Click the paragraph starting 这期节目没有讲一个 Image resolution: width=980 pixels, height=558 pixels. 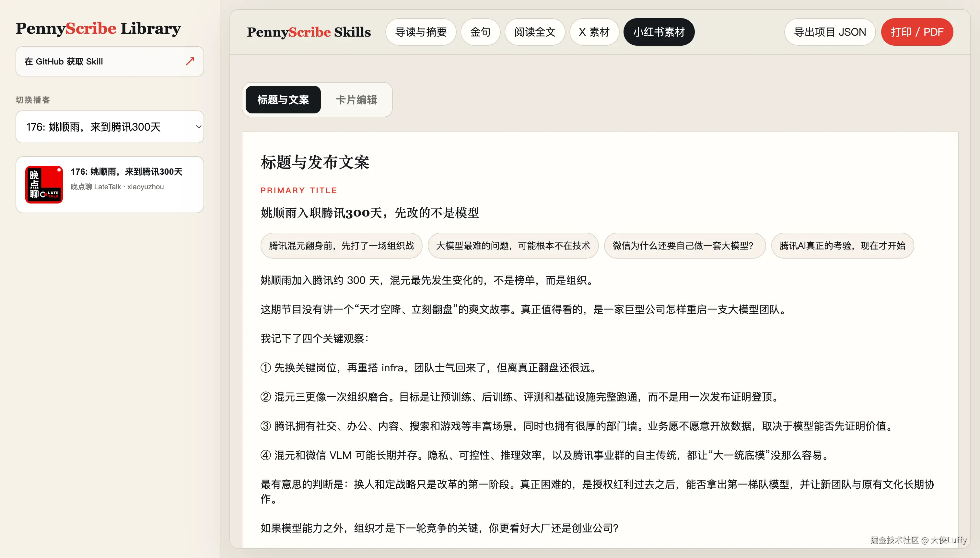[x=523, y=309]
